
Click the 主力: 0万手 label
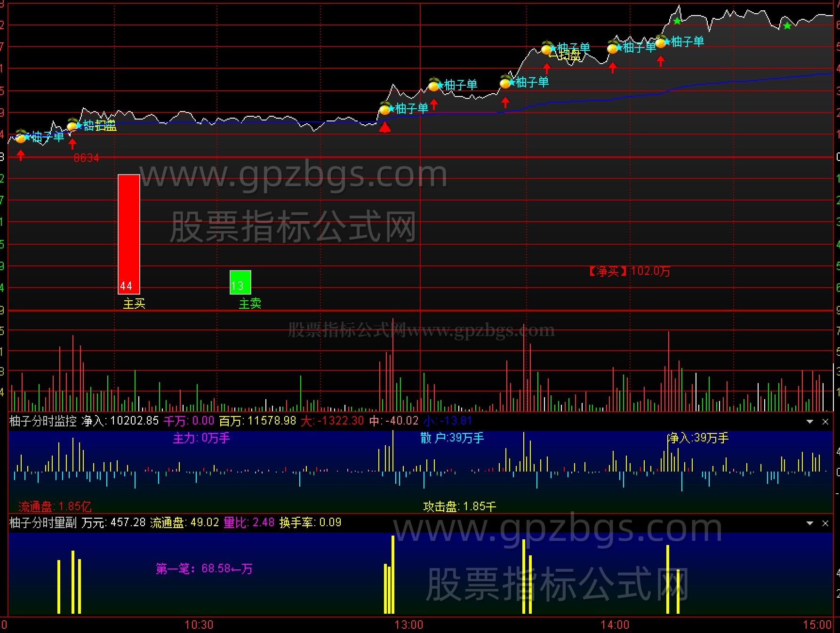(201, 438)
